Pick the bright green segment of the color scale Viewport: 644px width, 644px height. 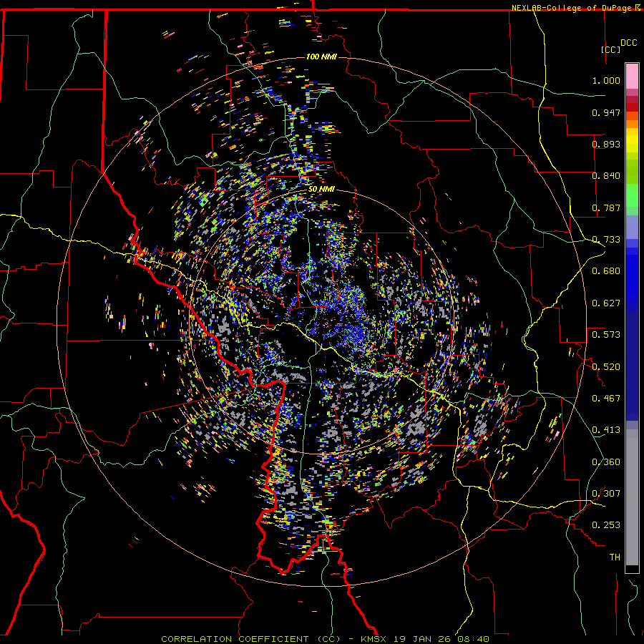(x=632, y=195)
